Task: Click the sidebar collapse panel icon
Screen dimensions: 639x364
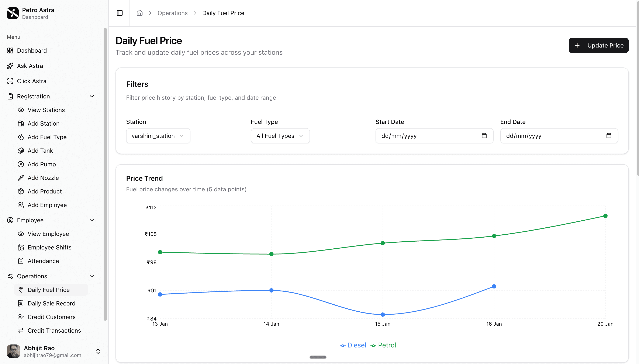Action: [x=119, y=13]
